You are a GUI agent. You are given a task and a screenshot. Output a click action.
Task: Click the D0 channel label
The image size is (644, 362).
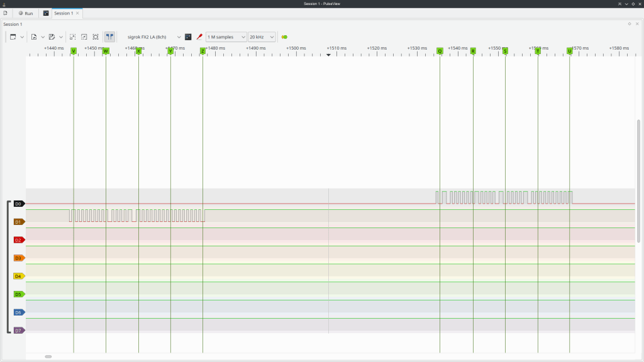pos(18,204)
